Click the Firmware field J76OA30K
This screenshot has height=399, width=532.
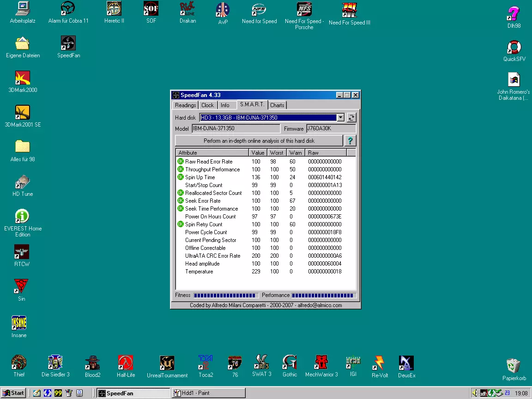pyautogui.click(x=331, y=128)
